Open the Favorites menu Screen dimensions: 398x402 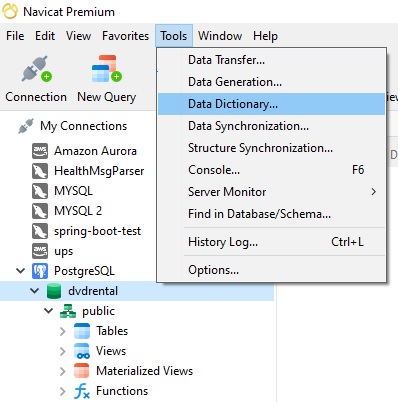click(x=125, y=36)
